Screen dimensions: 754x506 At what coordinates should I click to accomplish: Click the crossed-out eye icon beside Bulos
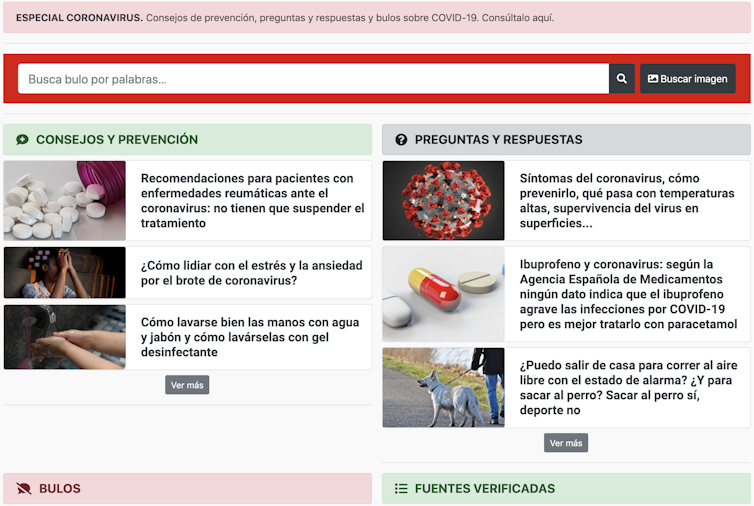[x=23, y=489]
